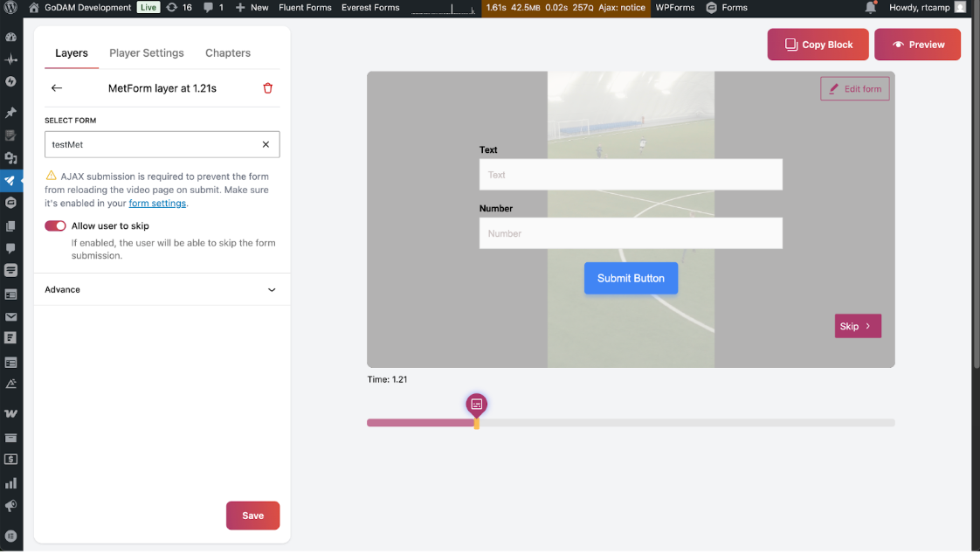The width and height of the screenshot is (980, 554).
Task: Open the Select Form combo box
Action: click(153, 144)
